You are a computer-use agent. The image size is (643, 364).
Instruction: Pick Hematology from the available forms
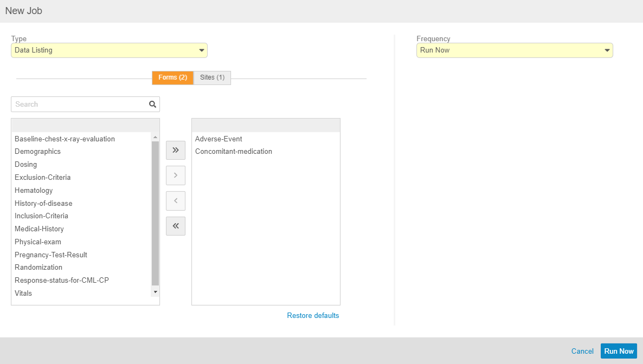tap(34, 191)
